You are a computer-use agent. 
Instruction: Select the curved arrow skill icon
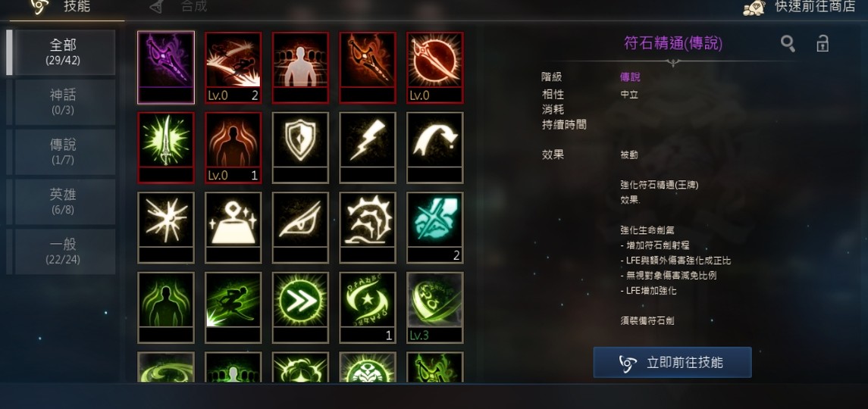(435, 147)
